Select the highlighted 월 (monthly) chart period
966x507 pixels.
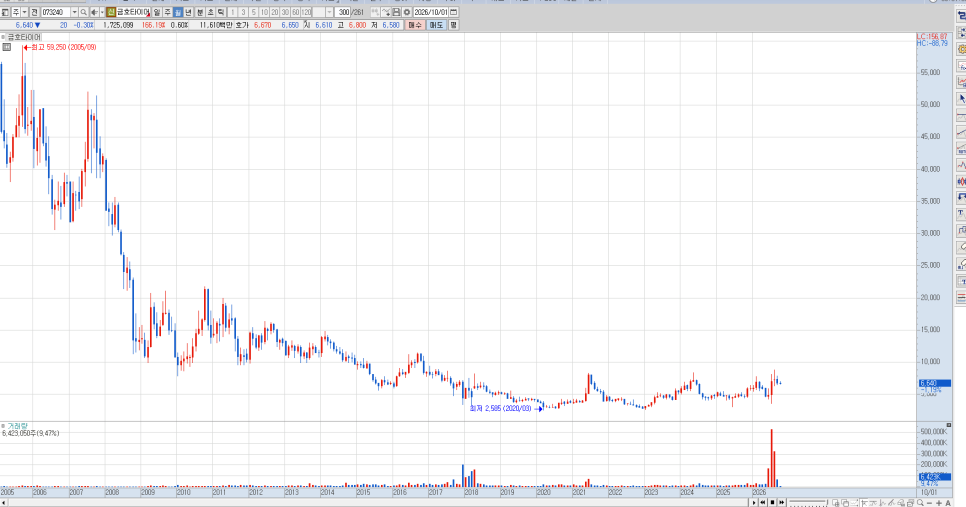point(178,12)
